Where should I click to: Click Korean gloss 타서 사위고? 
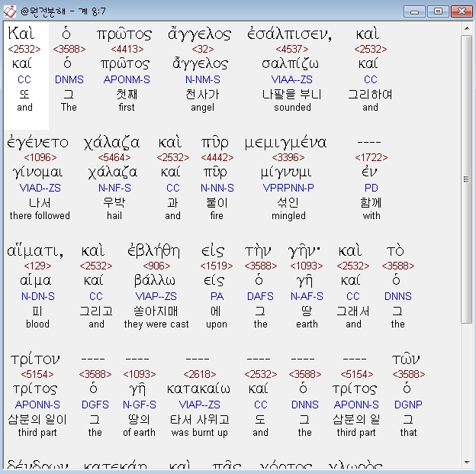pyautogui.click(x=199, y=419)
